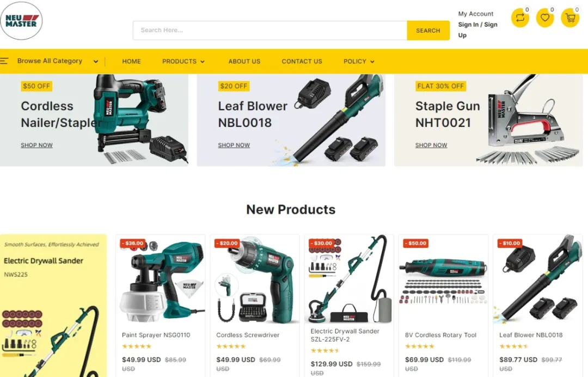Click Shop Now under Staple Gun NHT0021

(431, 145)
